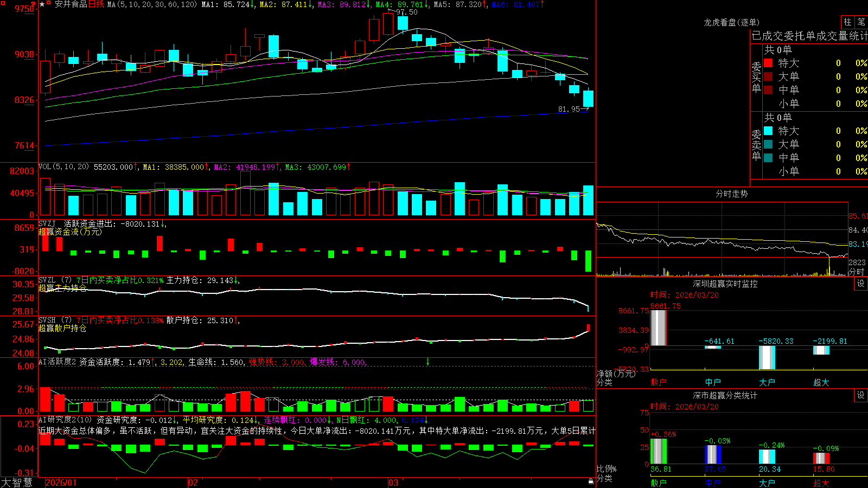The image size is (868, 488).
Task: Click the latest cyan candlestick on the chart
Action: coord(588,98)
